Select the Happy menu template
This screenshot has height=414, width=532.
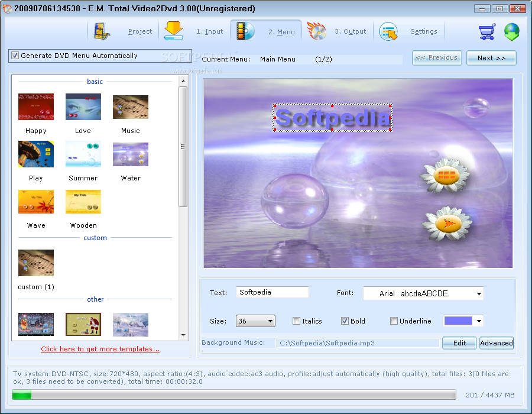point(36,106)
